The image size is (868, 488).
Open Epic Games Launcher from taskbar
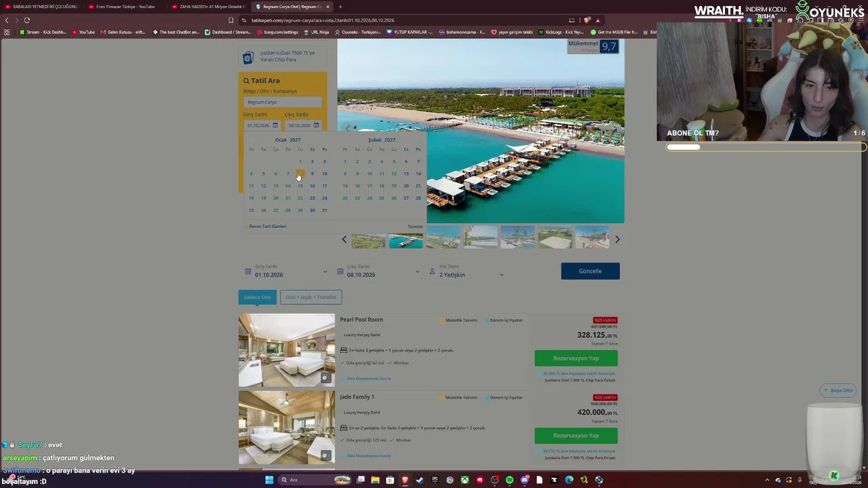435,480
